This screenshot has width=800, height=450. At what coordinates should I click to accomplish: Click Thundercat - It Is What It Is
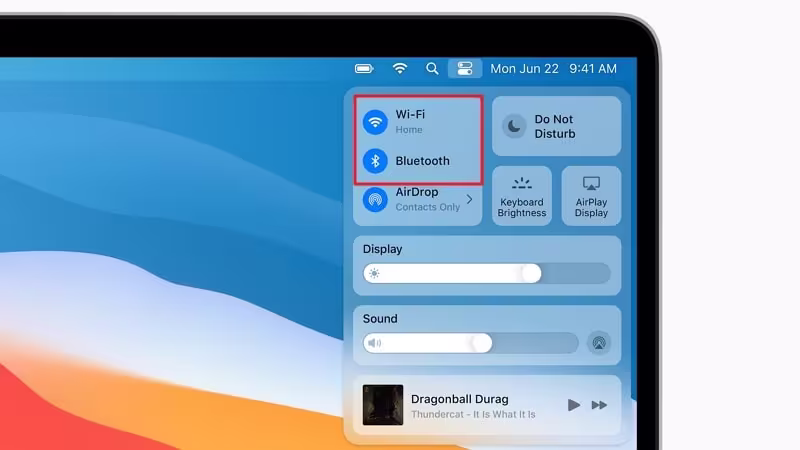pyautogui.click(x=473, y=414)
